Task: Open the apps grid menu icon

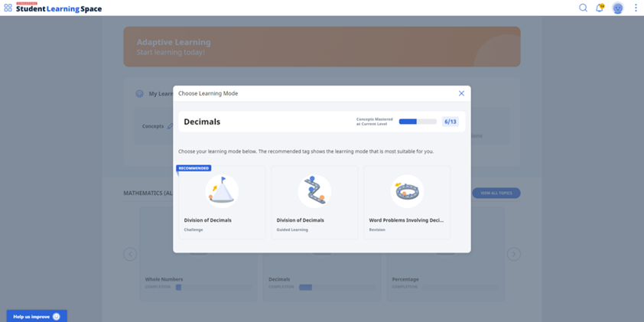Action: 8,8
